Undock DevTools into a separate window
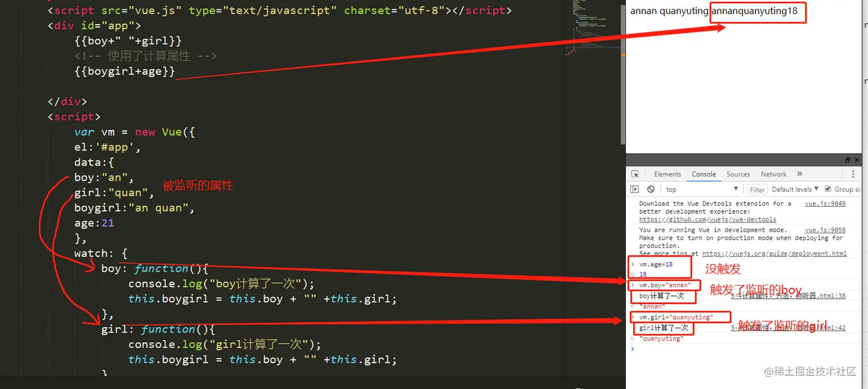The height and width of the screenshot is (389, 868). 847,160
